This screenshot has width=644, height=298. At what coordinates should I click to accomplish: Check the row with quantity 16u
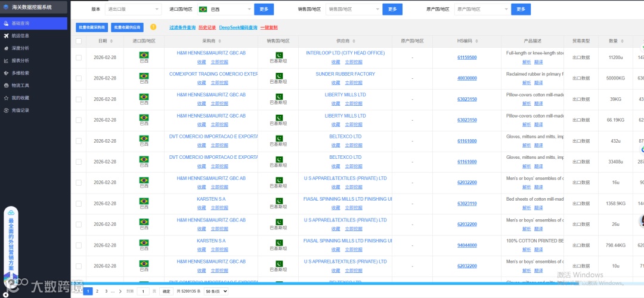(79, 183)
